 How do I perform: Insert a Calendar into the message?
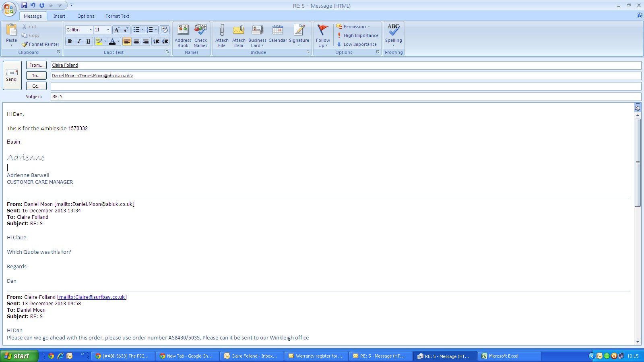(278, 31)
